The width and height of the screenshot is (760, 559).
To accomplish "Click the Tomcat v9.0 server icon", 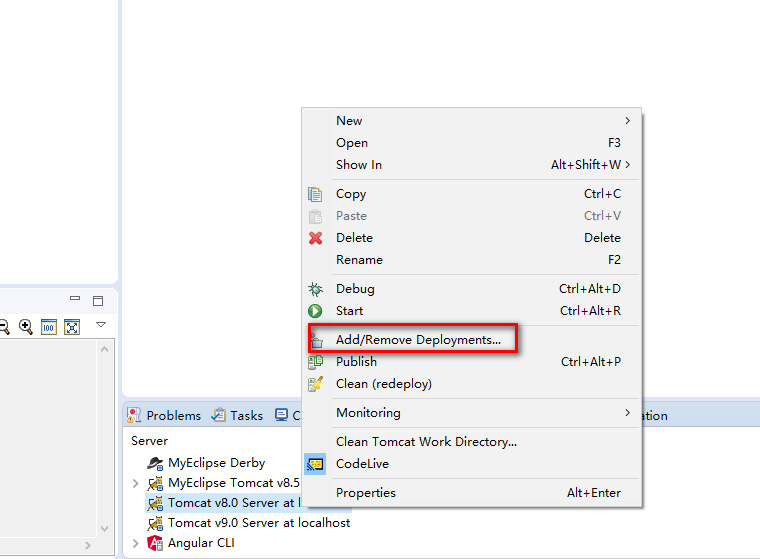I will [155, 523].
